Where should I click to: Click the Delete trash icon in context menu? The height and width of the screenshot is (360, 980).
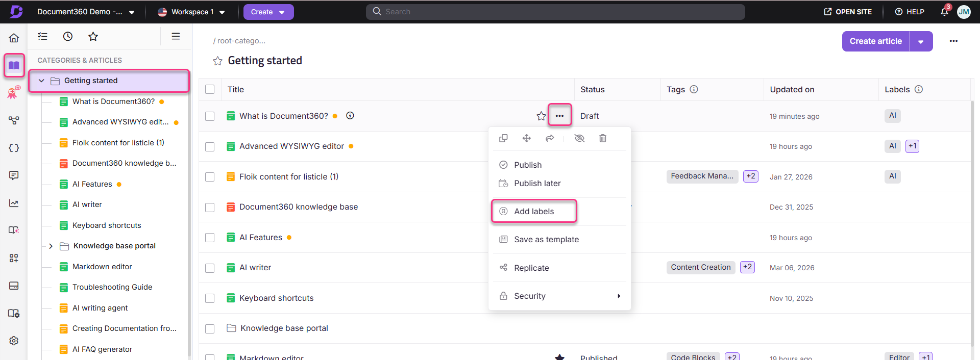[x=603, y=138]
